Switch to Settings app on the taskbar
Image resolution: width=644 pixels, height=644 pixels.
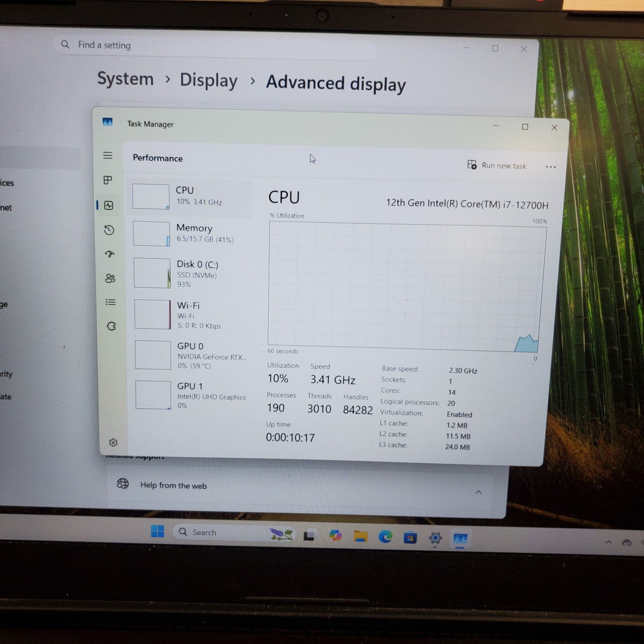click(435, 538)
